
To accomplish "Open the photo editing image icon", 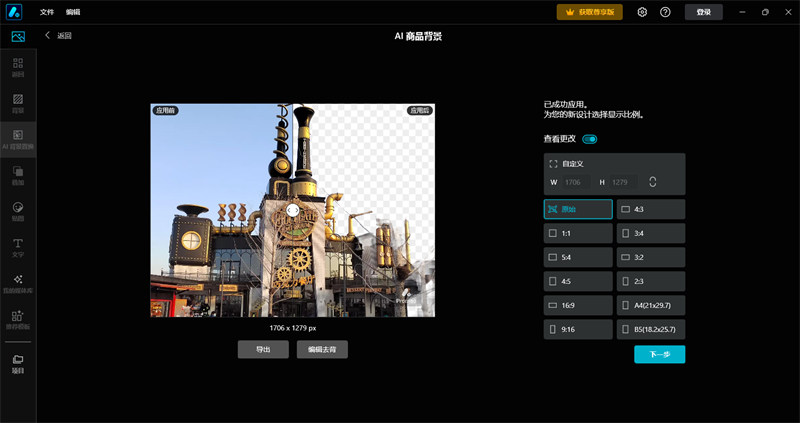I will 18,36.
